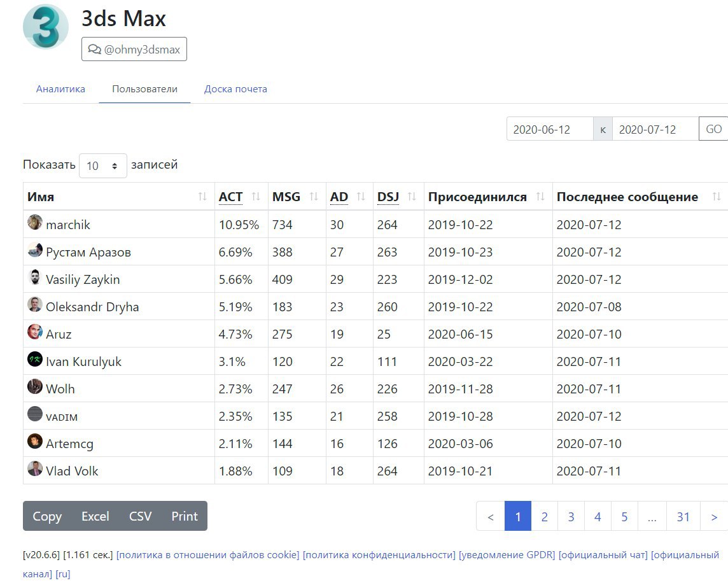Click the 3ds Max group logo
The image size is (728, 583).
46,27
